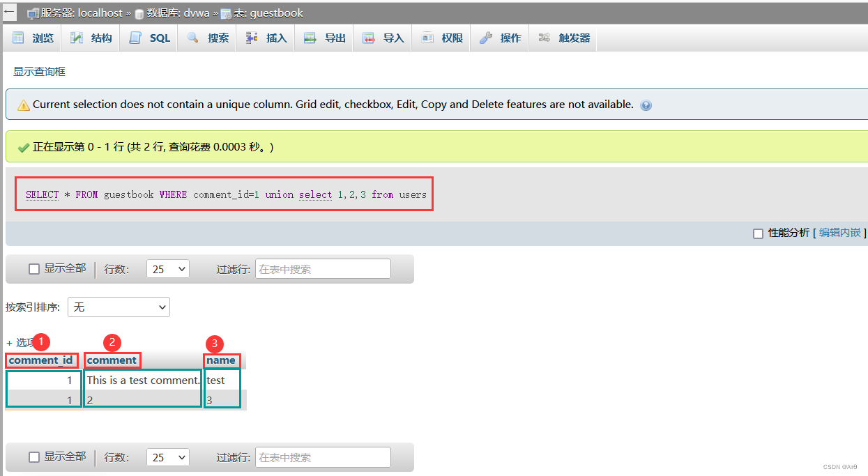Image resolution: width=868 pixels, height=476 pixels.
Task: Open the 导出 tab
Action: 324,38
